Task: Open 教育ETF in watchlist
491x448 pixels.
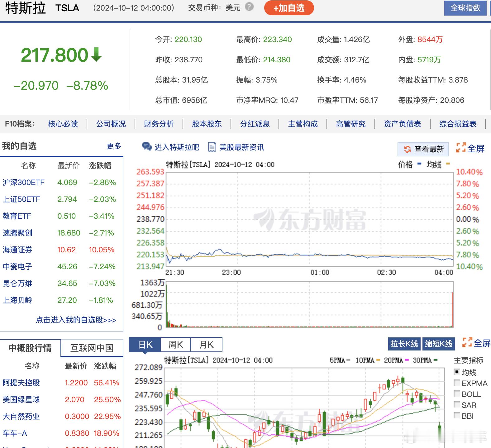Action: pyautogui.click(x=17, y=216)
